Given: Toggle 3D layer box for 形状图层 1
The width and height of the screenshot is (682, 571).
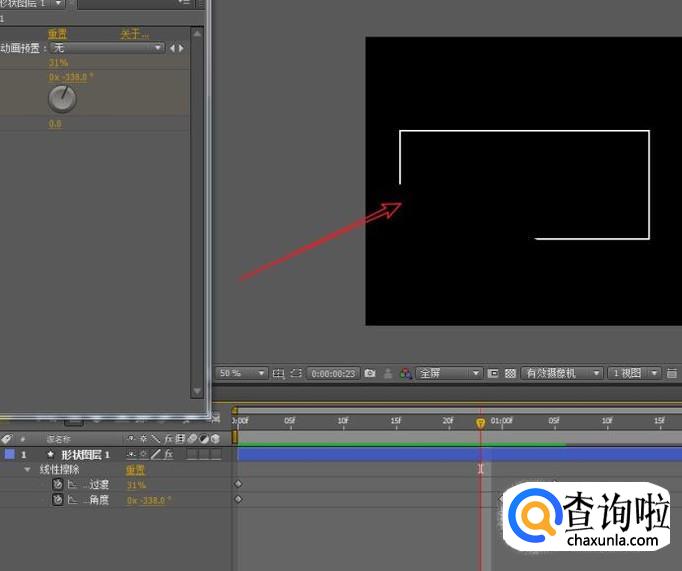Looking at the screenshot, I should [x=216, y=455].
